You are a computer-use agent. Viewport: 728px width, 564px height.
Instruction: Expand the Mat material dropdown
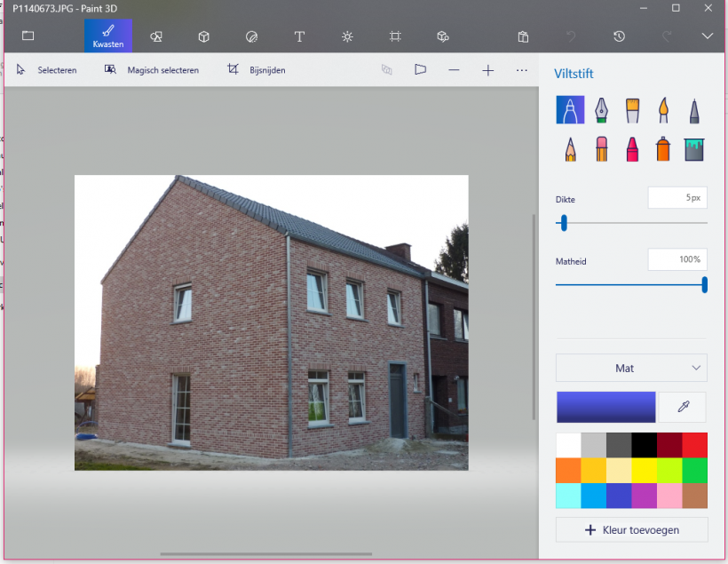click(x=631, y=368)
